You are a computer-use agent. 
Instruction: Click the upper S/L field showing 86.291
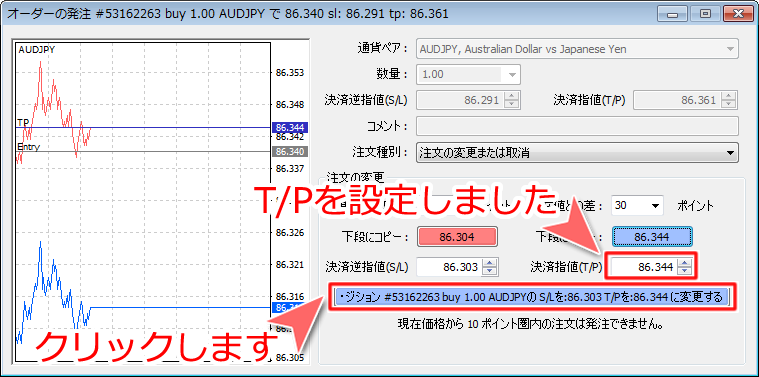(460, 101)
